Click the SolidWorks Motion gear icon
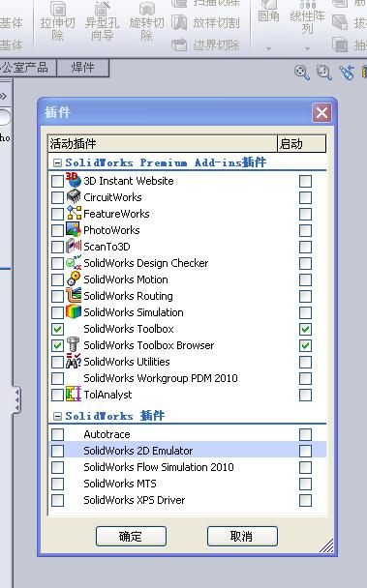Screen dimensions: 367x588 coord(74,279)
